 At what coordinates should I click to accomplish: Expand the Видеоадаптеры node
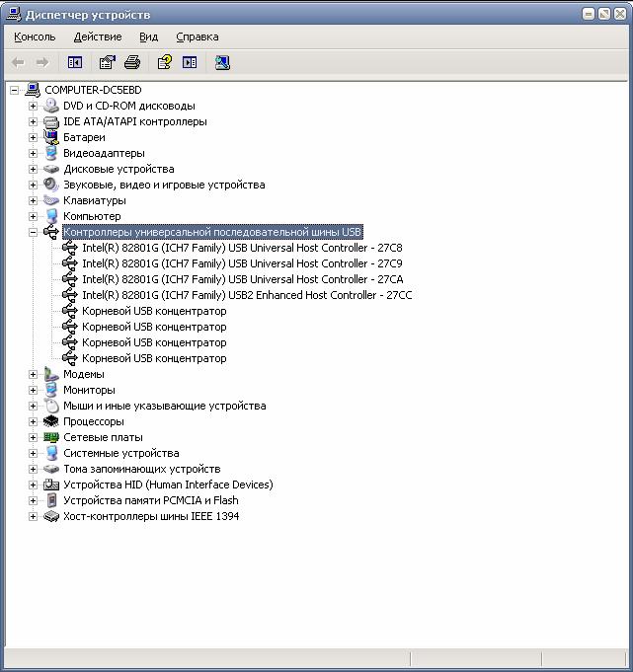[33, 153]
